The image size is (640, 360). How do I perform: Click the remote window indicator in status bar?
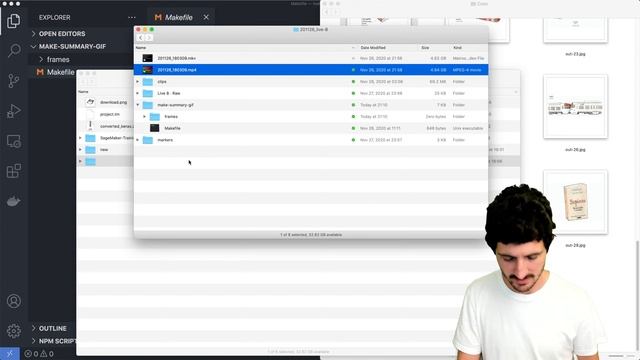coord(10,353)
